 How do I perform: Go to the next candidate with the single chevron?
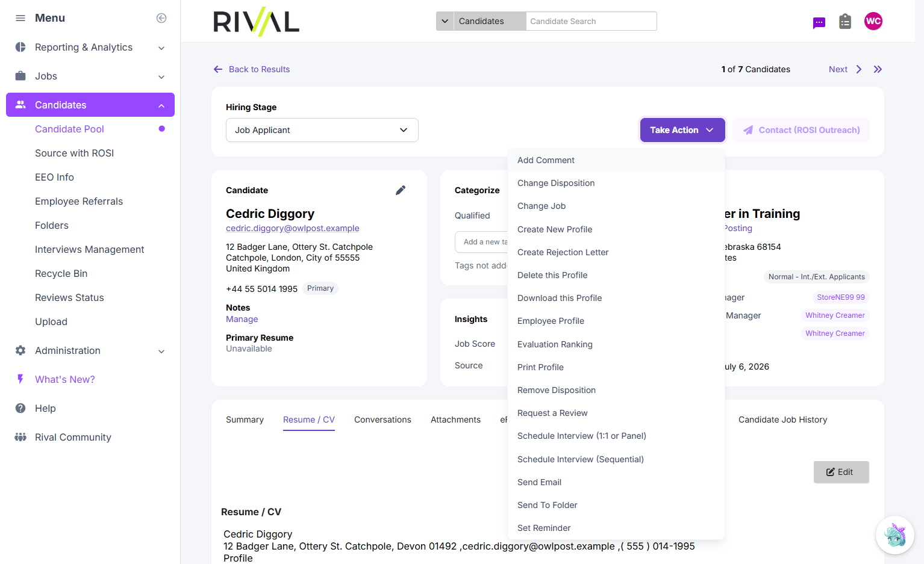859,69
